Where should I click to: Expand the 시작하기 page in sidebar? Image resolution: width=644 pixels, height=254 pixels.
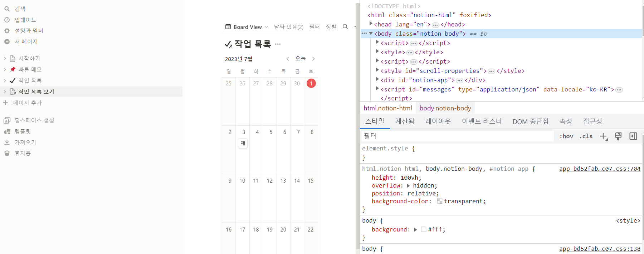[5, 59]
